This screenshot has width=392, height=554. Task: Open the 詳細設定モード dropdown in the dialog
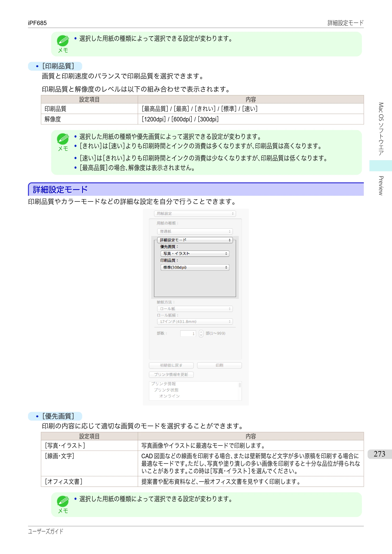(x=195, y=240)
